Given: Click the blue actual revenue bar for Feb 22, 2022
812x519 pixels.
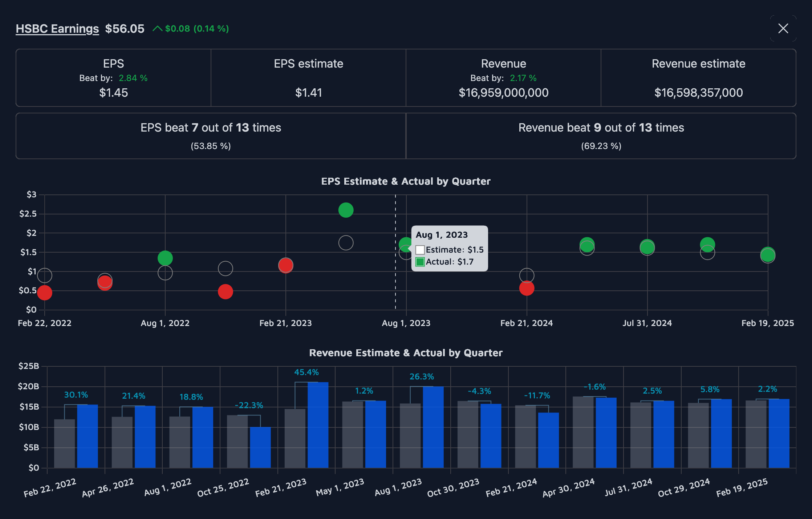Looking at the screenshot, I should [88, 436].
